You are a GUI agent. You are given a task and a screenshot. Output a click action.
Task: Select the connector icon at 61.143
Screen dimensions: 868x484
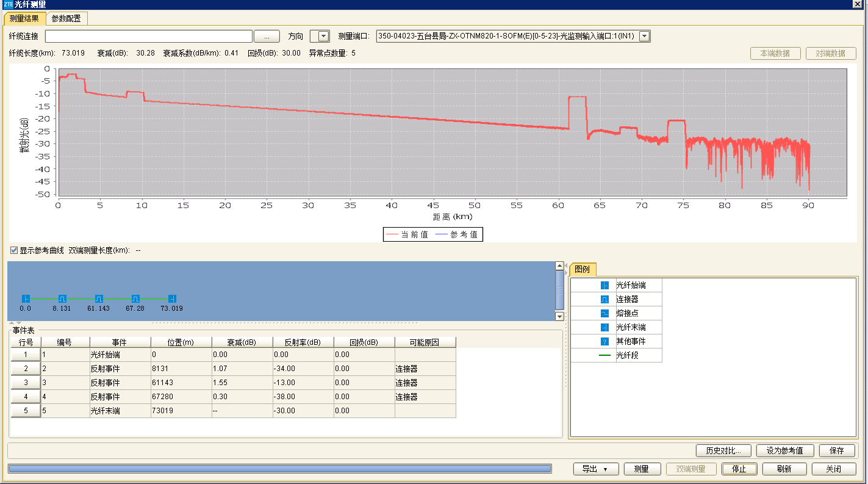[x=99, y=298]
